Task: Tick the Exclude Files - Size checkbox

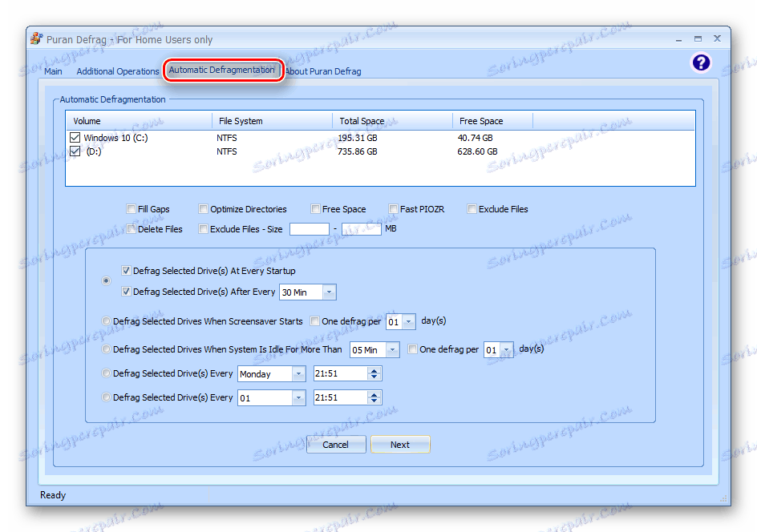Action: pos(203,228)
